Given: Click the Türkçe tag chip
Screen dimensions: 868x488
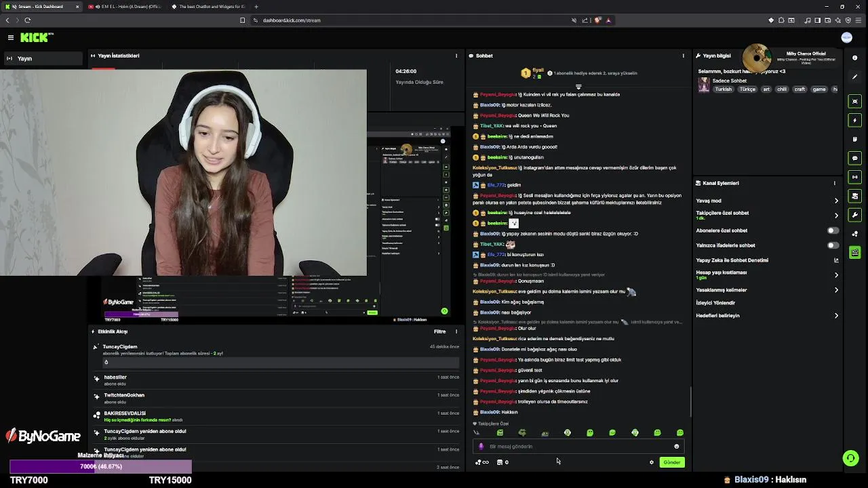Looking at the screenshot, I should [747, 89].
